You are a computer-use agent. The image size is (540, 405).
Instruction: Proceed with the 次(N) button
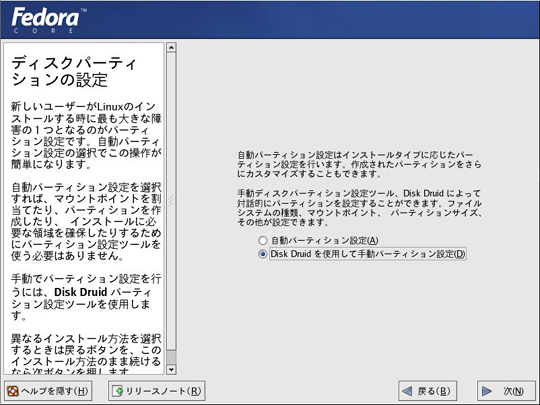(x=506, y=391)
